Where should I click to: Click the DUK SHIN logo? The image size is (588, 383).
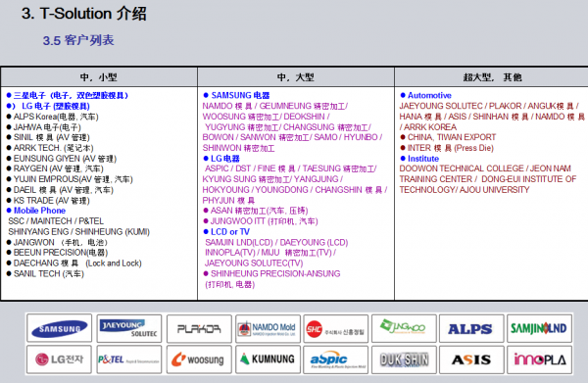pos(404,359)
